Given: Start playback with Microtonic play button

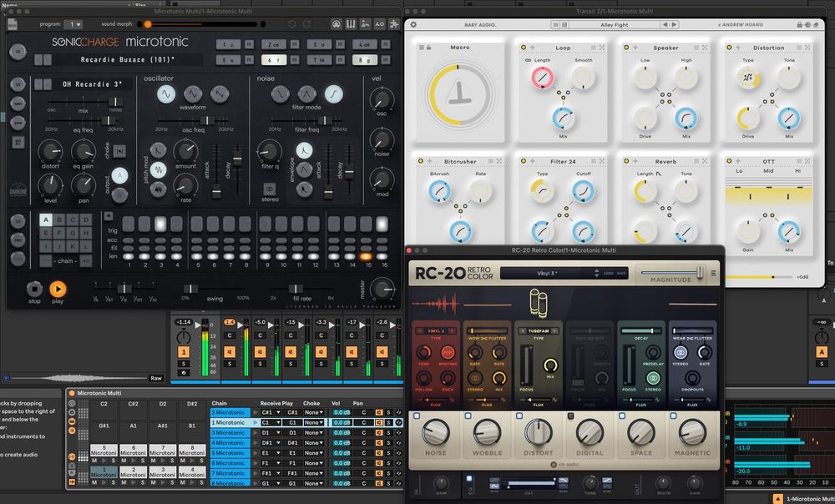Looking at the screenshot, I should (x=58, y=289).
